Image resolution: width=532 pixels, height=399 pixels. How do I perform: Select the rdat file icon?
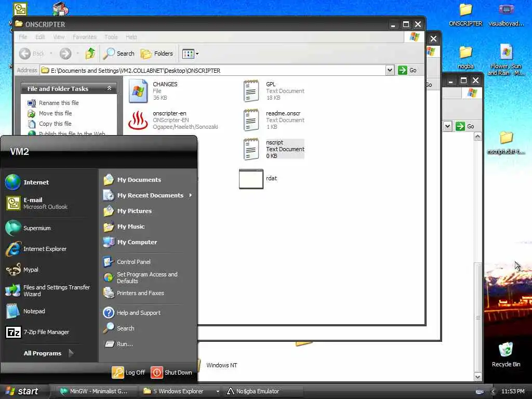point(251,179)
